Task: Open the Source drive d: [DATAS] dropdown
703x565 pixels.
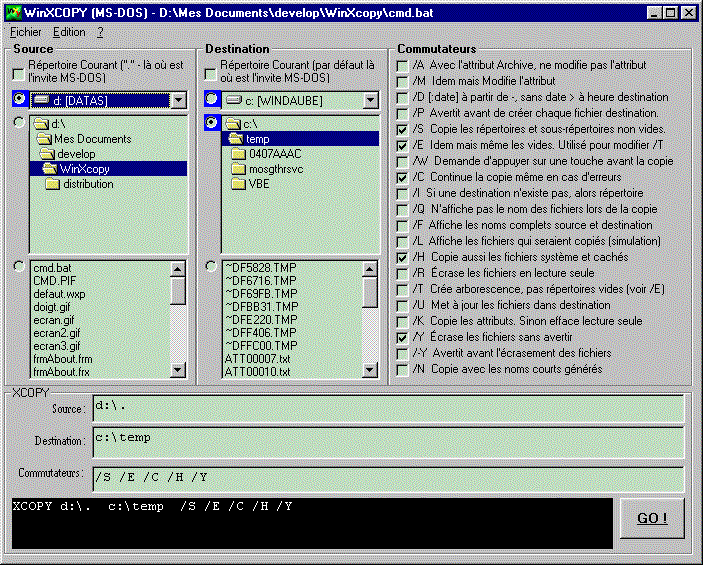Action: tap(178, 100)
